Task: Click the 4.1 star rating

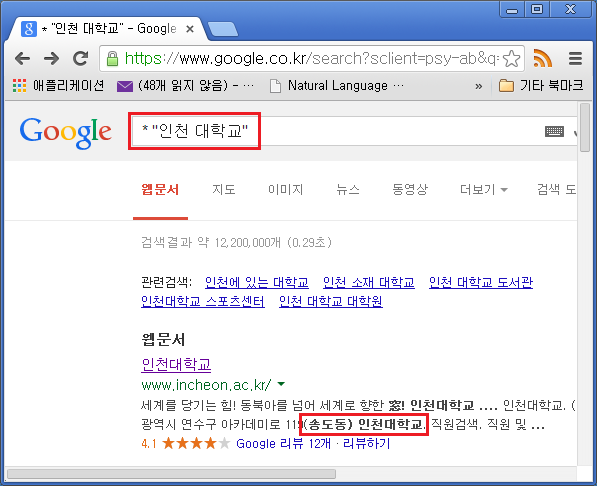Action: (x=185, y=444)
